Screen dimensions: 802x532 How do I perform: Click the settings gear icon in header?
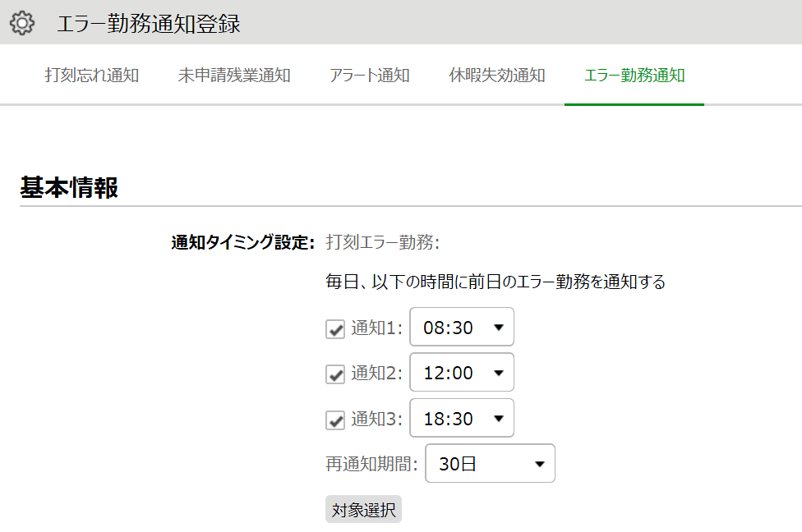pos(22,23)
